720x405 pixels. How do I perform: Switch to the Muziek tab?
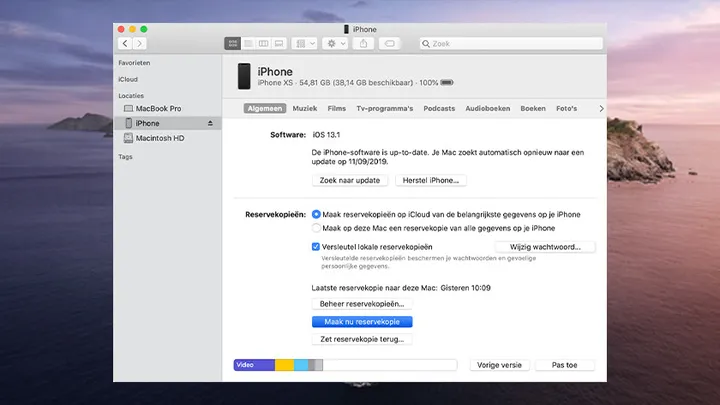pos(304,108)
